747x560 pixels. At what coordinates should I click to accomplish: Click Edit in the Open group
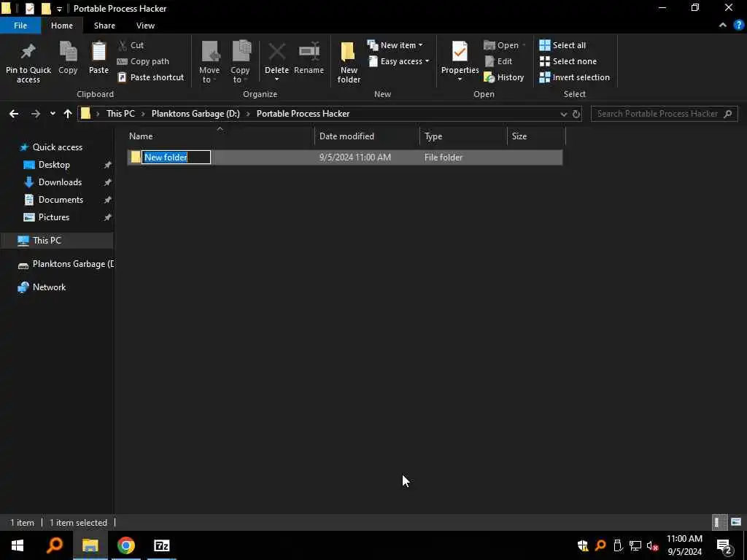[498, 61]
